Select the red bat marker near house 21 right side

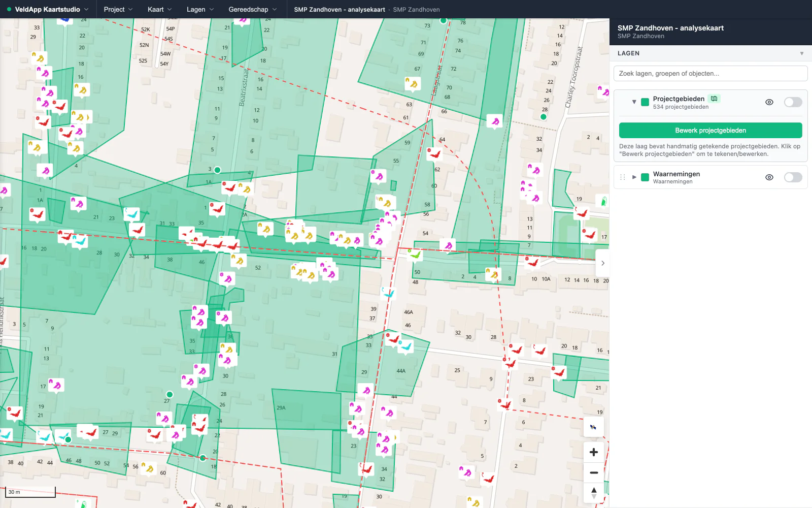[559, 372]
